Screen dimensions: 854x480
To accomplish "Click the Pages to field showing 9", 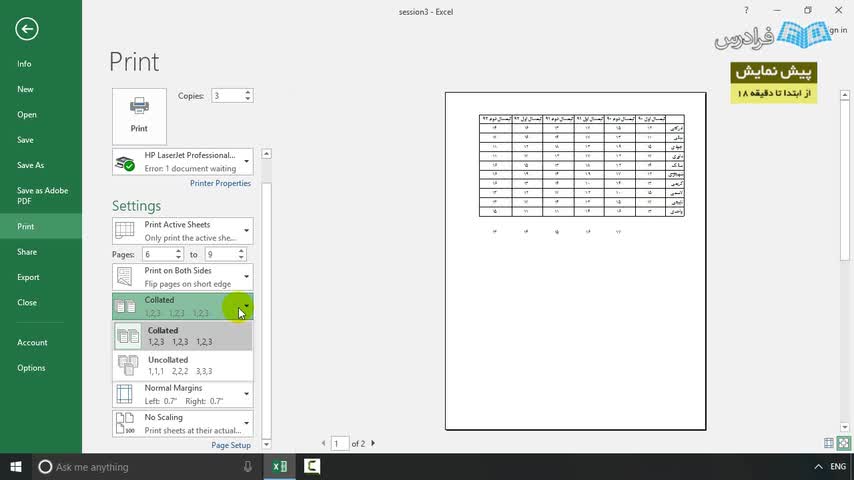I will (x=221, y=254).
